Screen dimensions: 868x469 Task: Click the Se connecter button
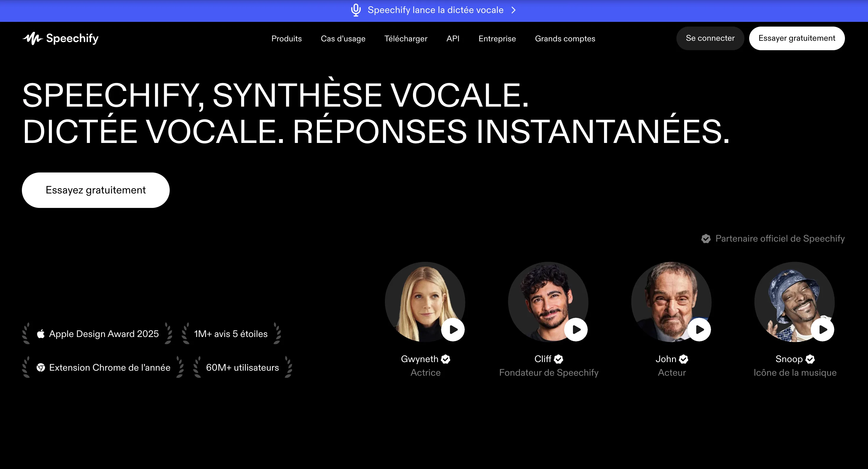pyautogui.click(x=710, y=38)
